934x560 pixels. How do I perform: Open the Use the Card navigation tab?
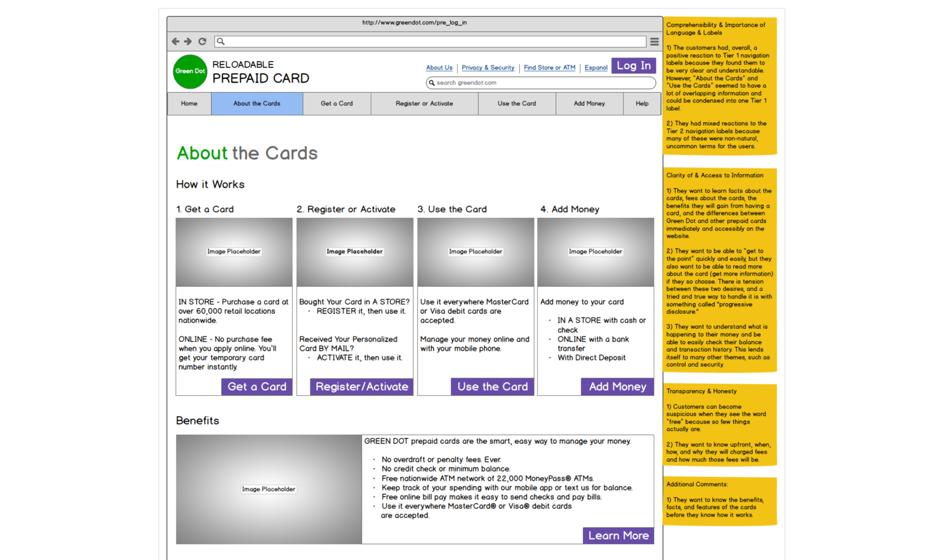[x=517, y=103]
